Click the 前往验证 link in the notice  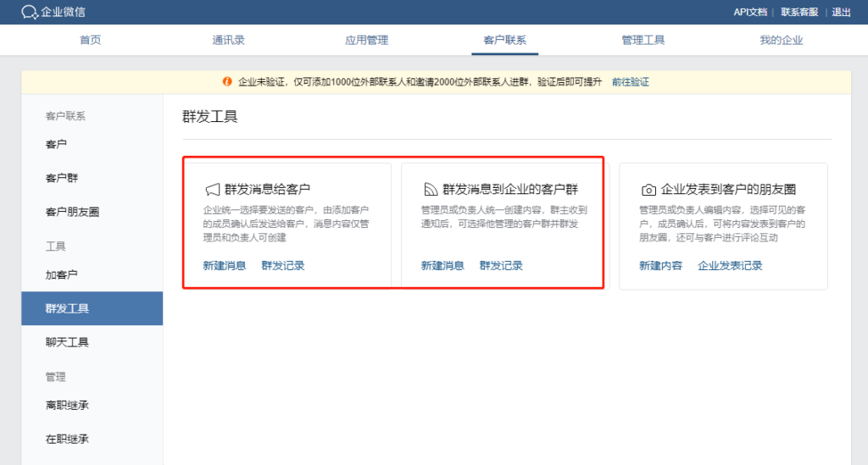click(630, 82)
